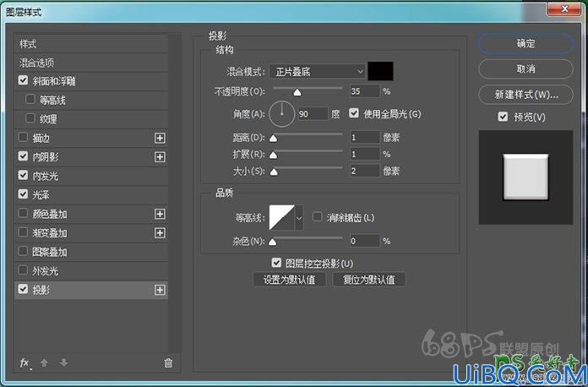Add another 描边 effect with its plus icon

pos(160,138)
